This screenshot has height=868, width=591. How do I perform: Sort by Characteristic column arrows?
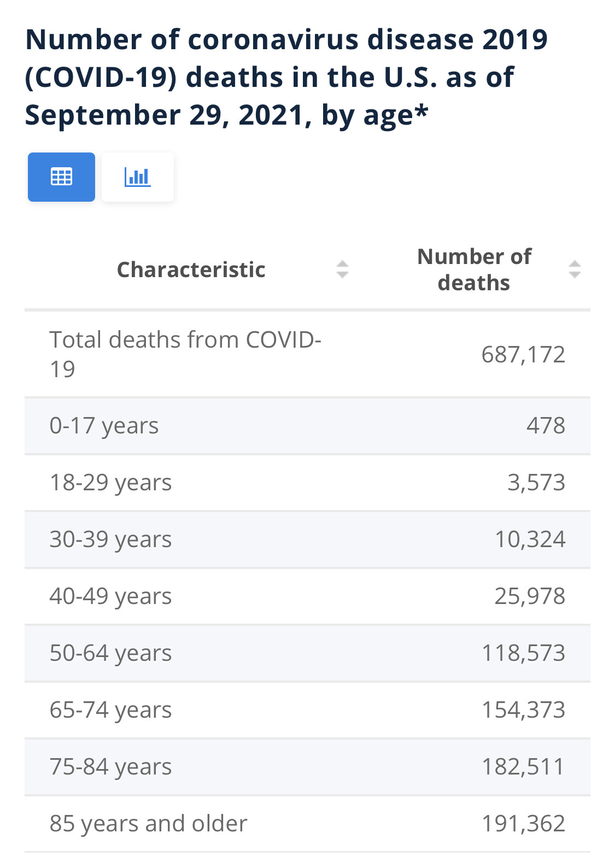342,269
